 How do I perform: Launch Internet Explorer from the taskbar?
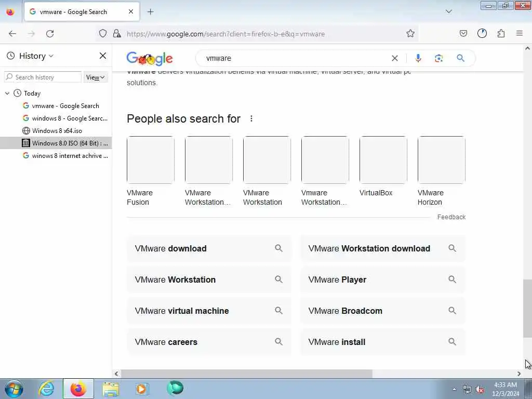[x=46, y=389]
